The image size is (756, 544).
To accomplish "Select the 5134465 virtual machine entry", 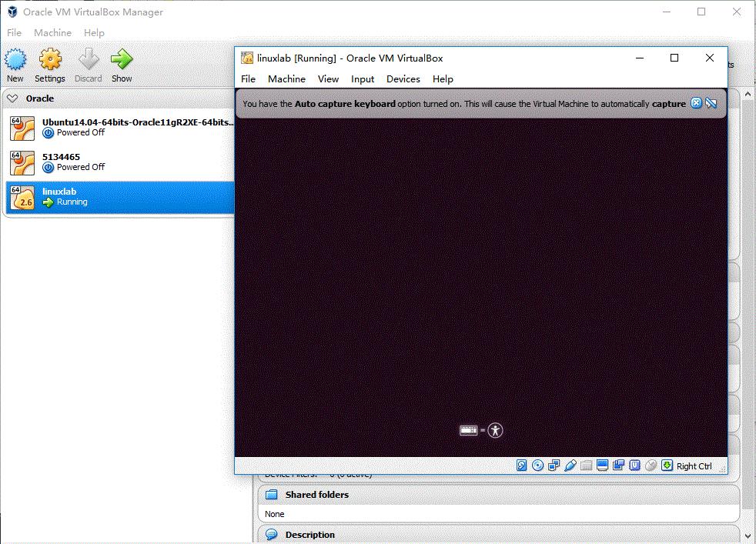I will pos(120,163).
